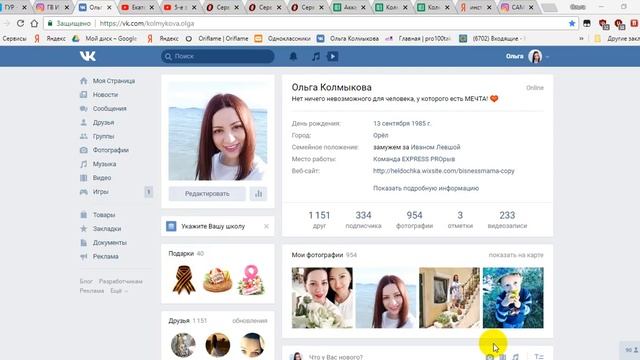The height and width of the screenshot is (360, 640).
Task: Click the Закладки star icon
Action: [84, 229]
